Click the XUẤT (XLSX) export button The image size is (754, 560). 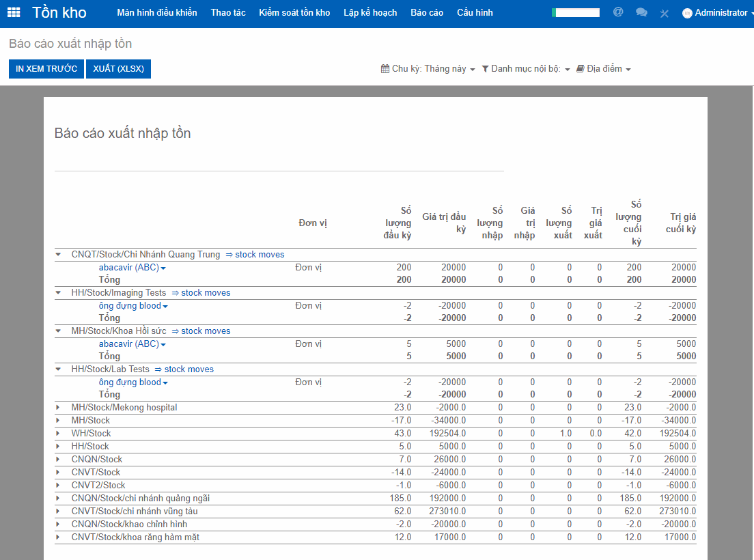(118, 69)
